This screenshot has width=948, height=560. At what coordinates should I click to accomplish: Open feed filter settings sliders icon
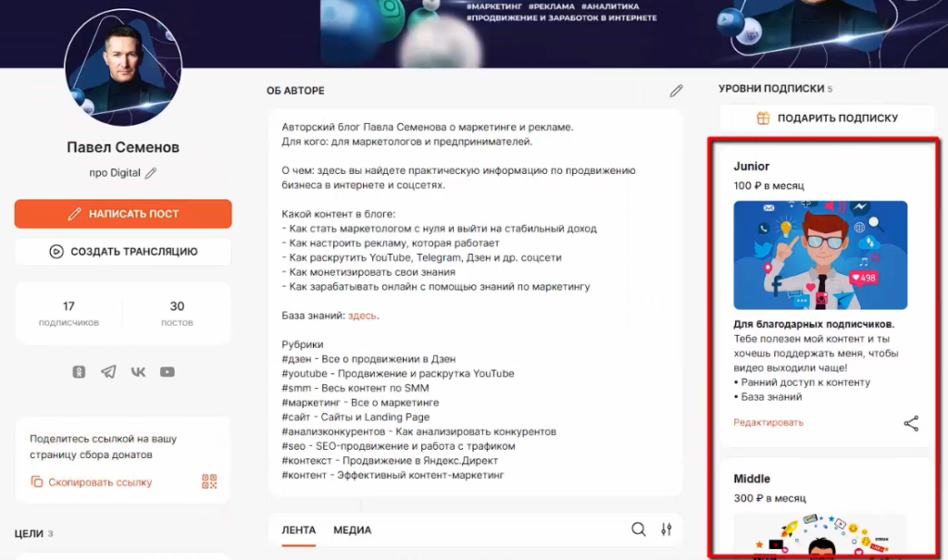click(667, 529)
